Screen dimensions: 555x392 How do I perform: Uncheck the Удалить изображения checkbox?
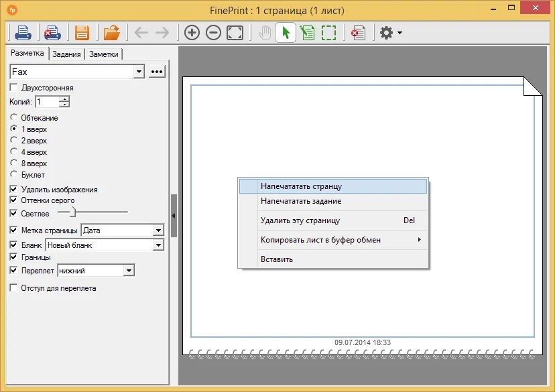pyautogui.click(x=13, y=190)
